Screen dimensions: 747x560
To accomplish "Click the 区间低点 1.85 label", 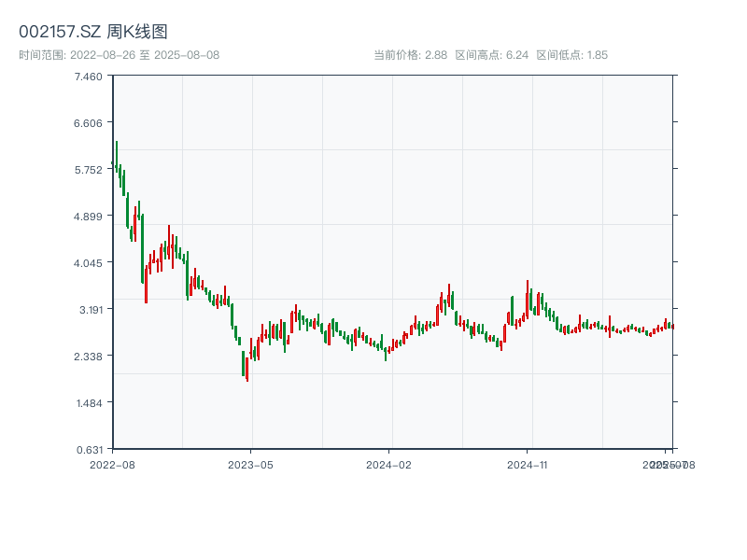I will [x=572, y=55].
